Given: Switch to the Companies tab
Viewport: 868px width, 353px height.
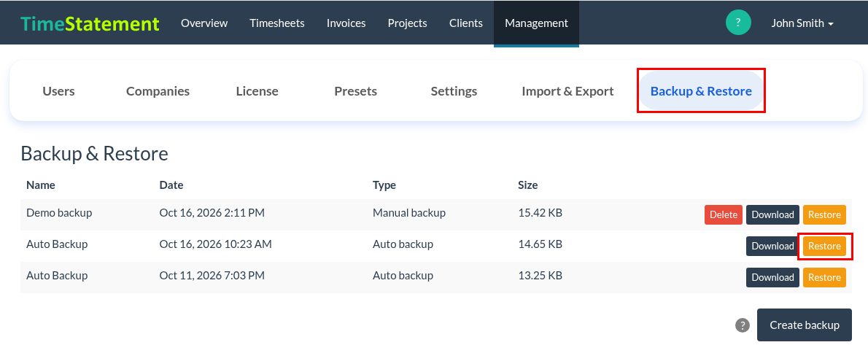Looking at the screenshot, I should [x=158, y=91].
